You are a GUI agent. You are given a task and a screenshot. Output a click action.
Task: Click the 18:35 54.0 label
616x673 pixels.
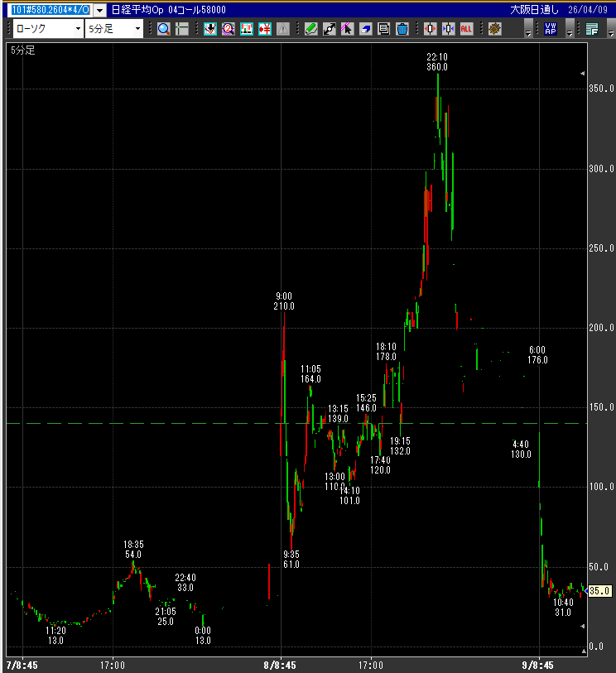133,550
